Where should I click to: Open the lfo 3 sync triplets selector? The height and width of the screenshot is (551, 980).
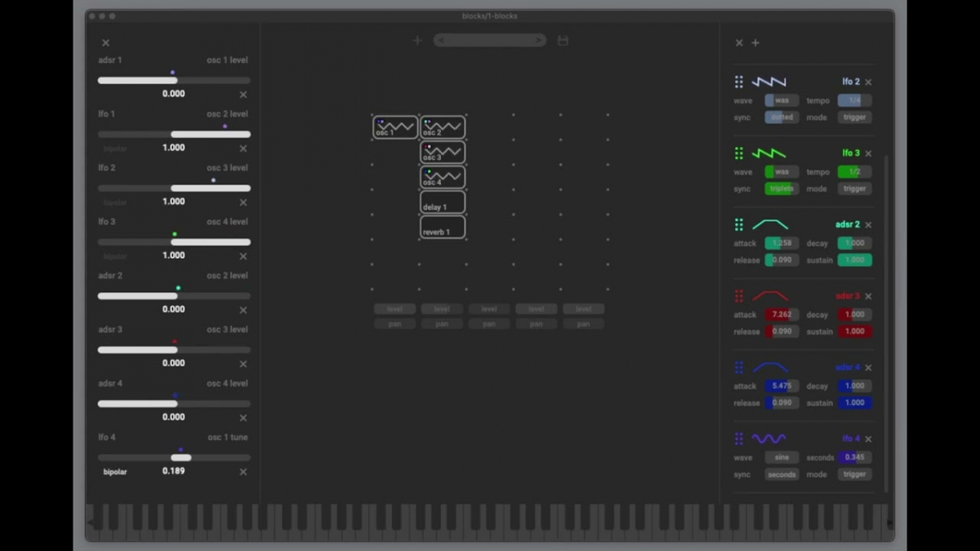pos(782,188)
